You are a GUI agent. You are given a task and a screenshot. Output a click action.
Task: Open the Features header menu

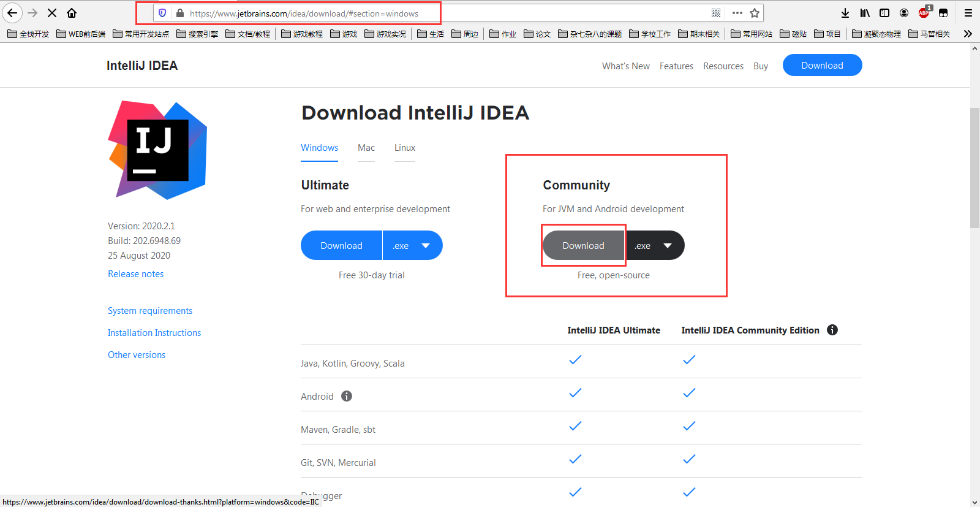point(676,66)
